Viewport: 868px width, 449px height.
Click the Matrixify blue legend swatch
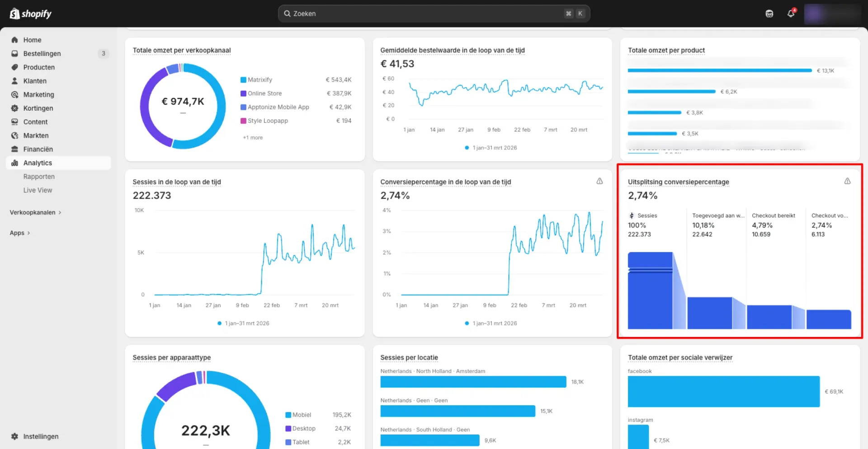(x=243, y=80)
